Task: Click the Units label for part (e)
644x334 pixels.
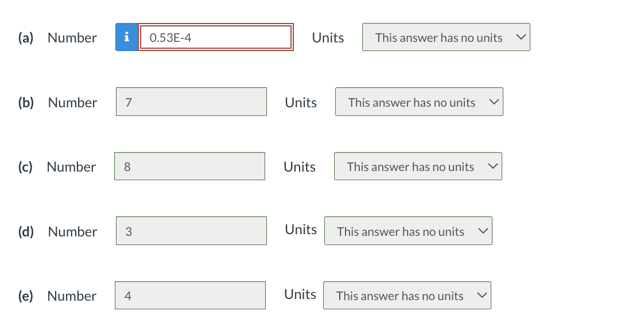Action: tap(300, 294)
